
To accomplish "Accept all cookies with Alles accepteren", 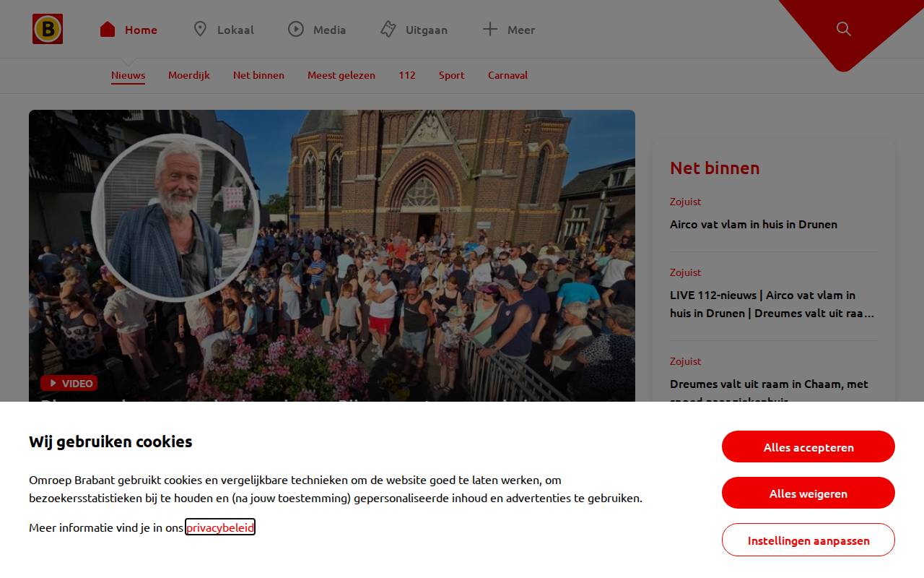I will tap(808, 447).
